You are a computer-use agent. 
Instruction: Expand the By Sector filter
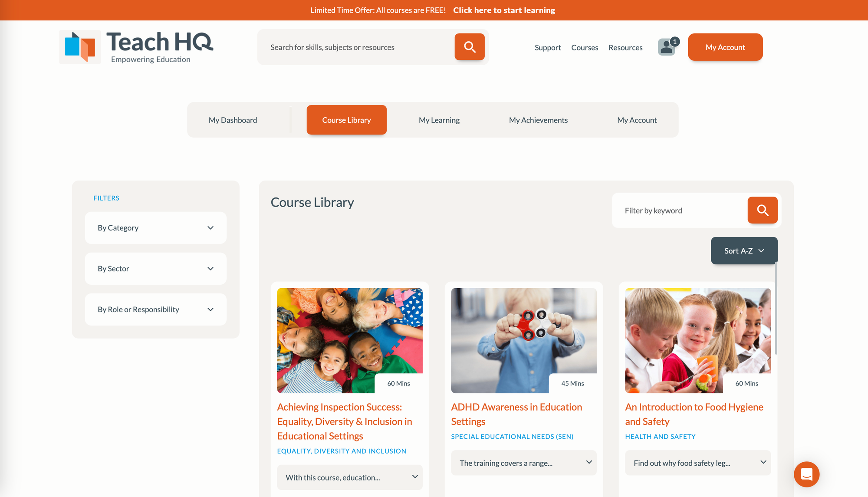point(155,269)
